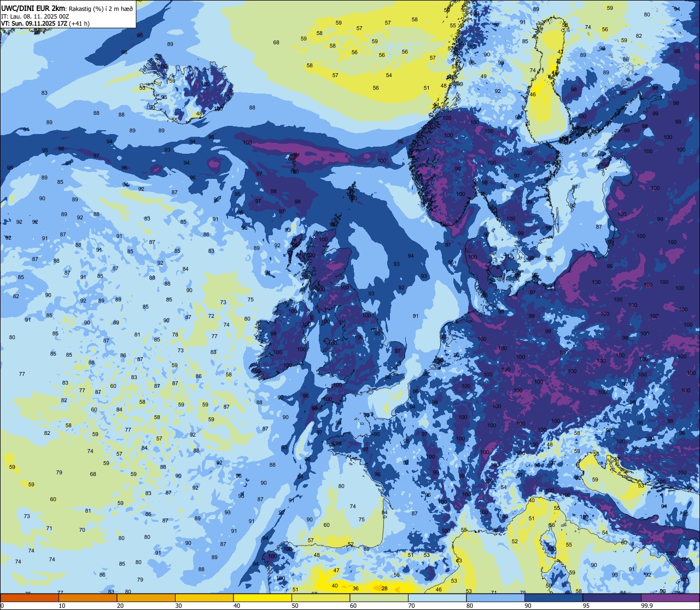This screenshot has width=700, height=610.
Task: Select the legend swatch between 80 and 90
Action: [495, 597]
